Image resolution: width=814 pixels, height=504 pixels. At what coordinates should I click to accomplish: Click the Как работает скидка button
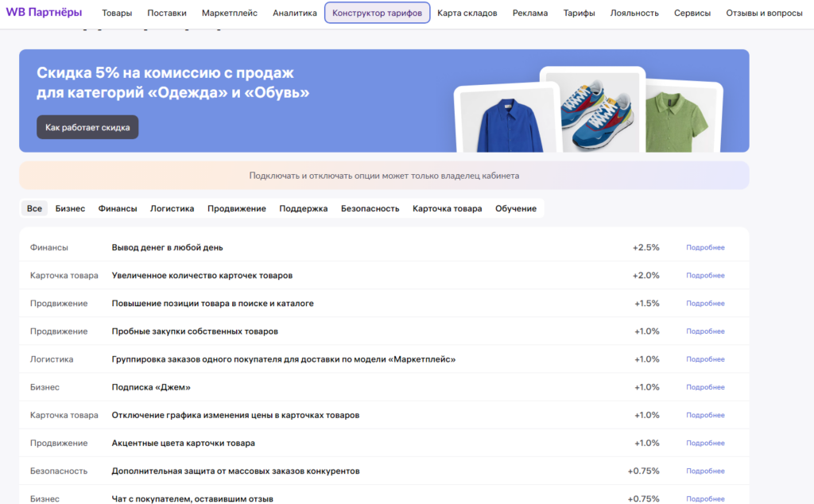click(87, 126)
